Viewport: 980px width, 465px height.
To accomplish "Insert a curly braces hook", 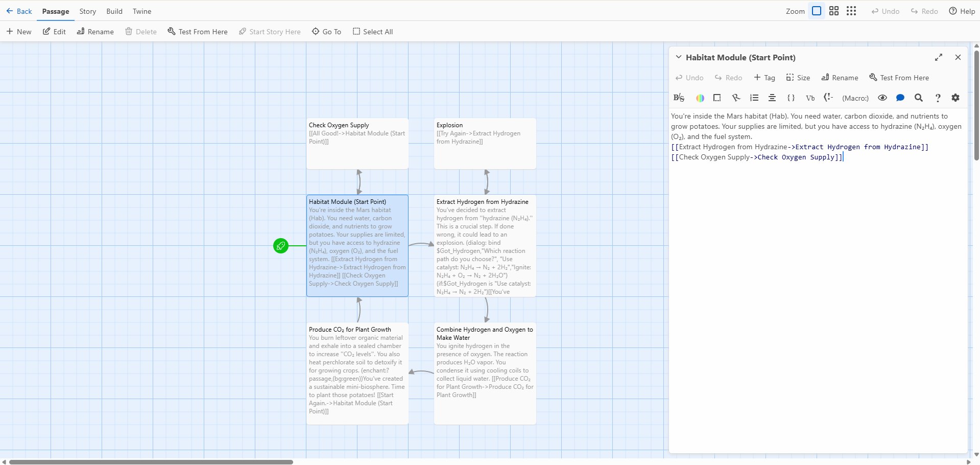I will [791, 98].
